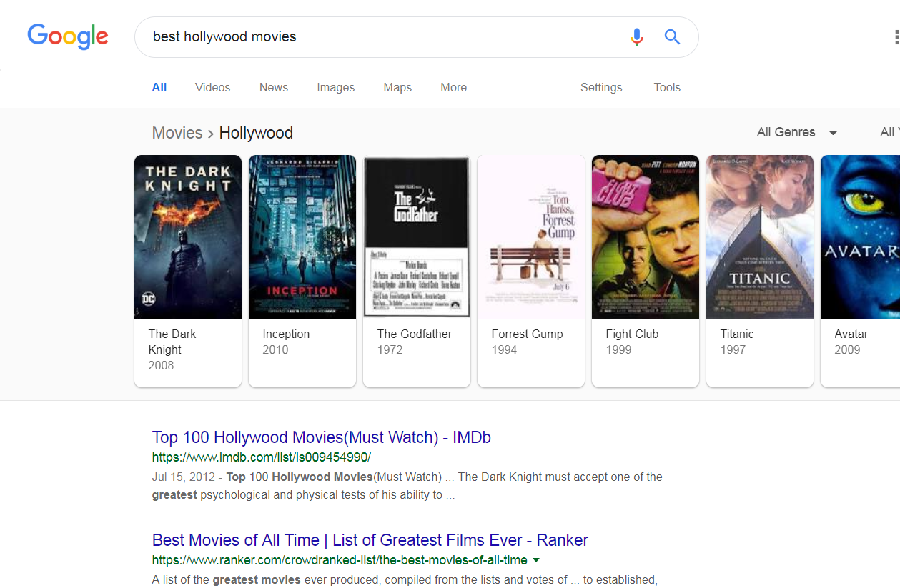Open Best Movies of All Time Ranker result
Screen dimensions: 900x588
pyautogui.click(x=370, y=540)
